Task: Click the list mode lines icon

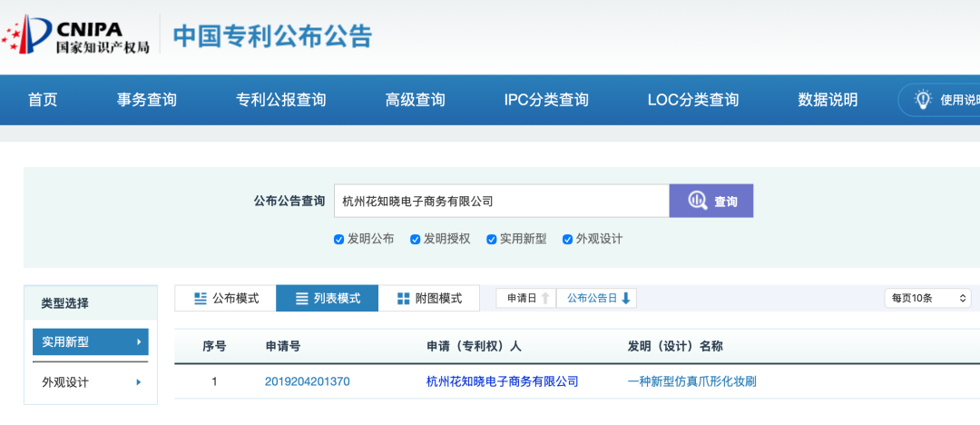Action: [x=302, y=299]
